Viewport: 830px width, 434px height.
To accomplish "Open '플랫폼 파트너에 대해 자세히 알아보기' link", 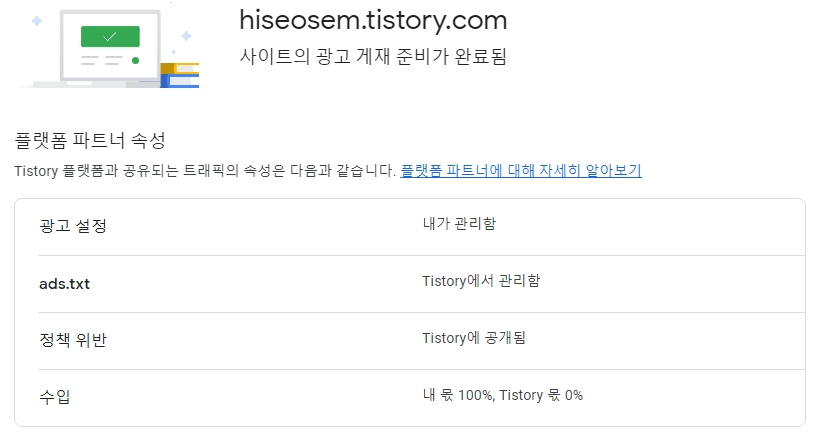I will coord(521,171).
